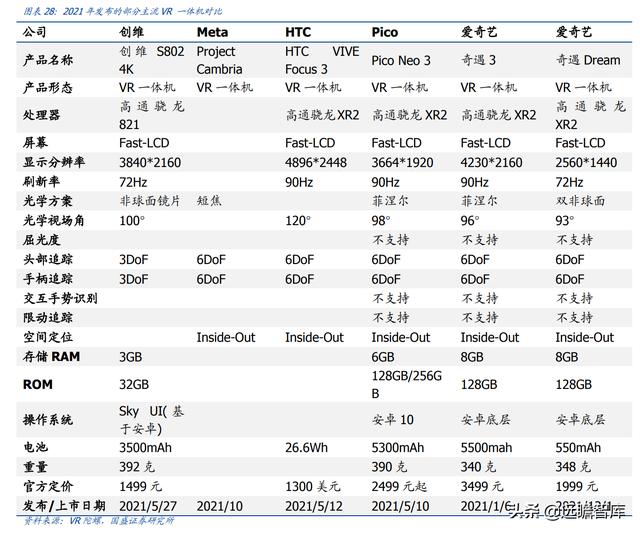Click the 'ROM' row label
The height and width of the screenshot is (534, 640).
tap(38, 385)
